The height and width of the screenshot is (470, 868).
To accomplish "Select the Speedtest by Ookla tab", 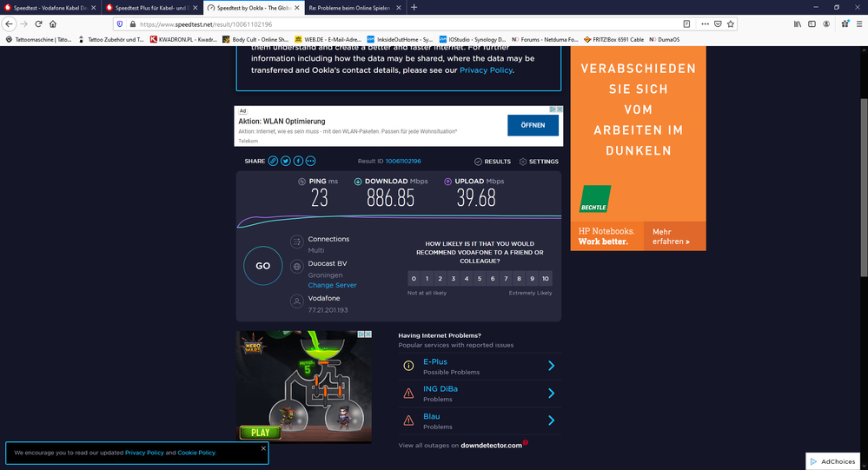I will (254, 8).
